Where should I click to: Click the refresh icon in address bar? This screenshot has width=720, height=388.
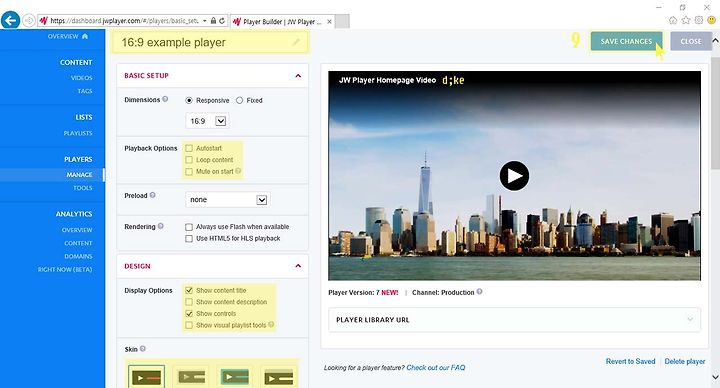[x=222, y=21]
